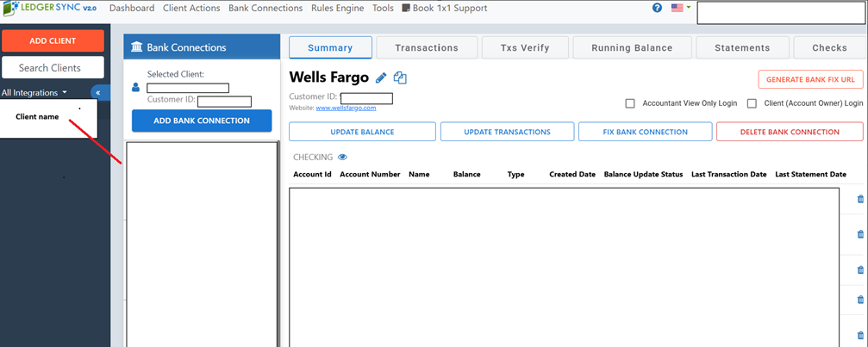Open the Client Actions menu
Viewport: 868px width, 347px height.
[x=191, y=9]
